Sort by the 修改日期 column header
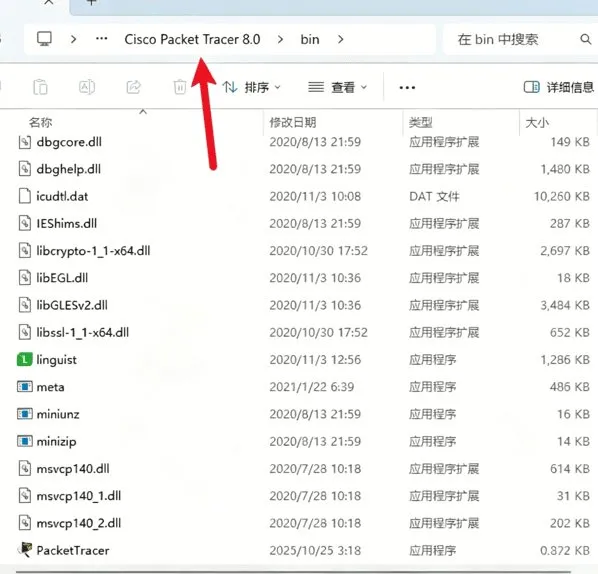This screenshot has height=574, width=598. pyautogui.click(x=293, y=122)
